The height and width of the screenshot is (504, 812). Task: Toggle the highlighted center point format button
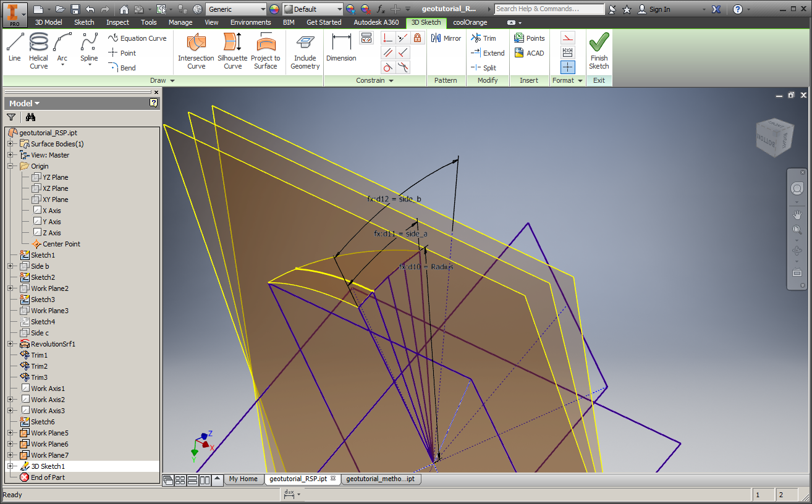tap(568, 67)
